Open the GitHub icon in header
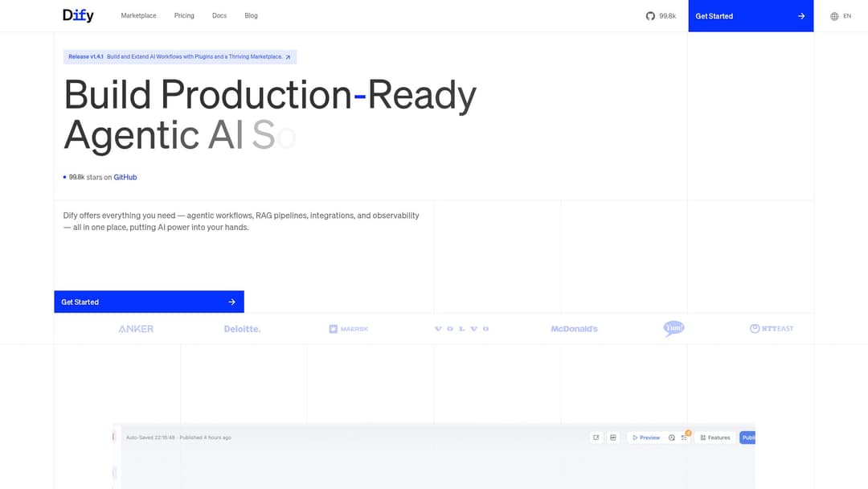Screen dimensions: 868x489 point(650,16)
